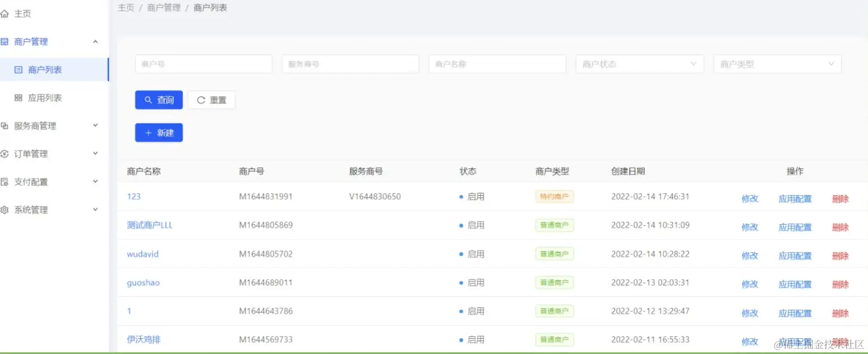This screenshot has width=868, height=354.
Task: Click the 创建日期 column header
Action: (628, 171)
